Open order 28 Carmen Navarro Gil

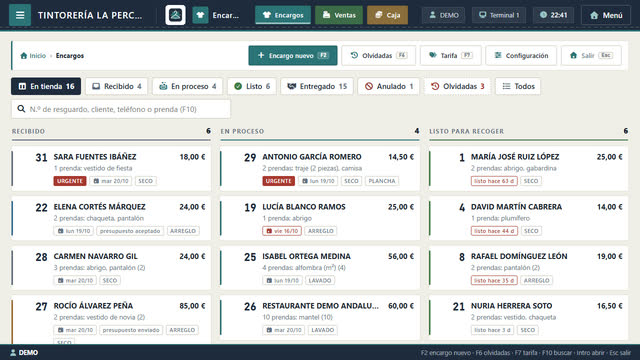pos(111,268)
